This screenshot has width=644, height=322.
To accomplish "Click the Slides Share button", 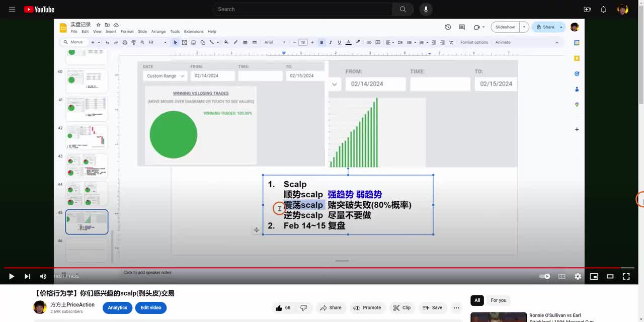I will pos(545,27).
